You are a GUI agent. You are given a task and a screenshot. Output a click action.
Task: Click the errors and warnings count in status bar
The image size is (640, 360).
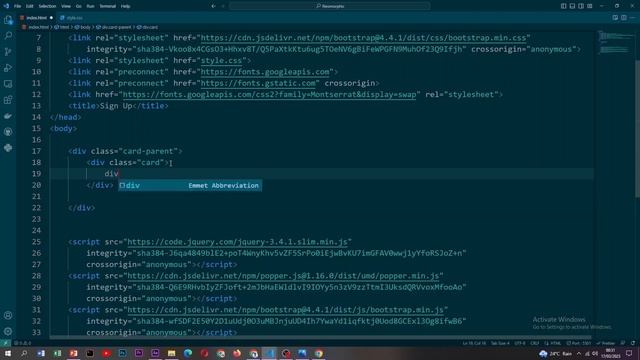point(23,343)
